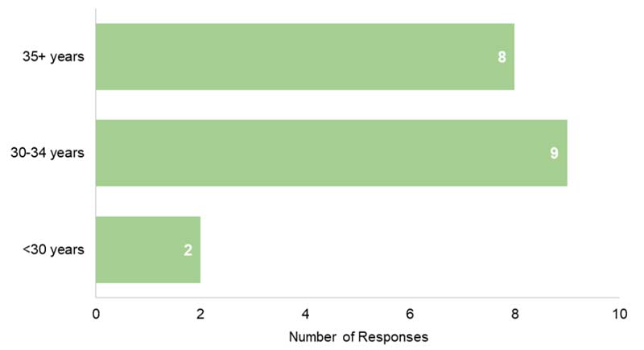Select the "<30 years" category label

(56, 249)
